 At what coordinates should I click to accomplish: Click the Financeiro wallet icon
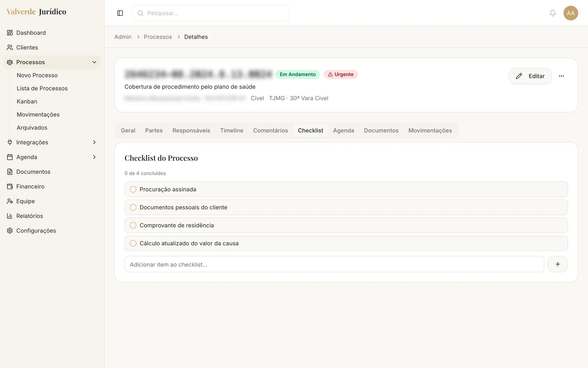(x=10, y=187)
